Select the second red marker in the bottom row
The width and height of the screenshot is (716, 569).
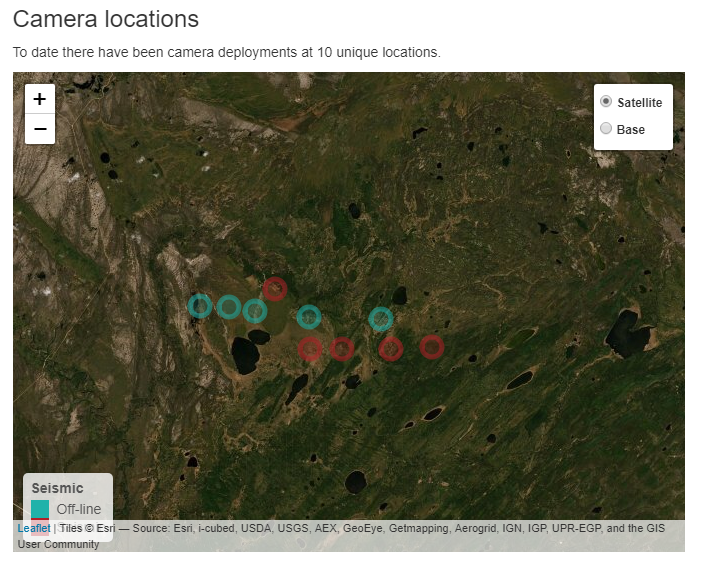(x=342, y=349)
